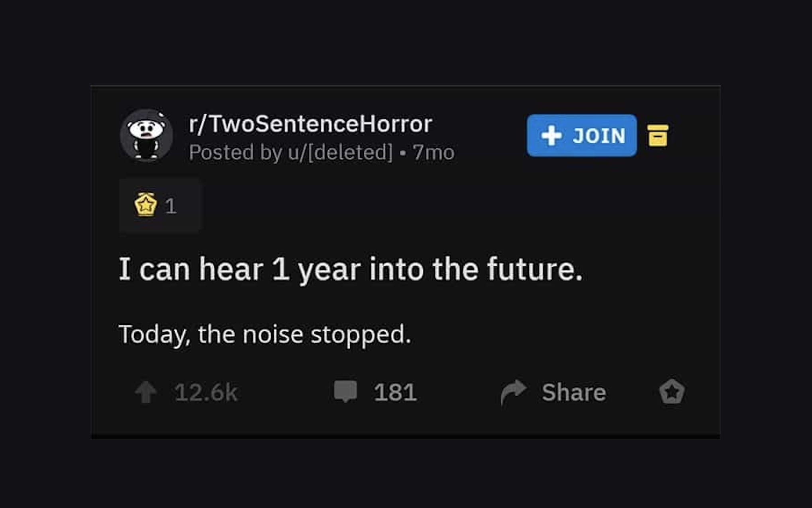The width and height of the screenshot is (812, 508).
Task: Open the post titled 'I can hear 1 year into the future.'
Action: coord(350,269)
